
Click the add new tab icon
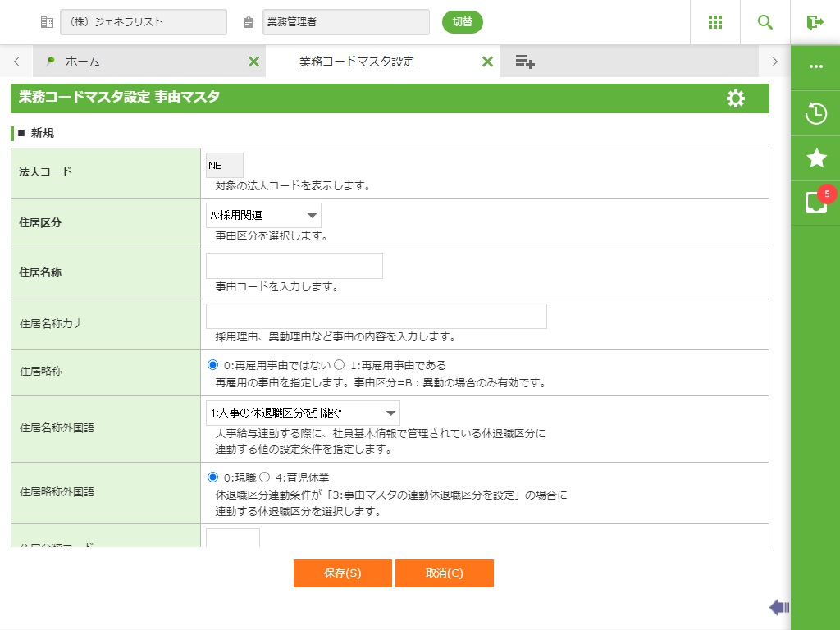click(525, 62)
